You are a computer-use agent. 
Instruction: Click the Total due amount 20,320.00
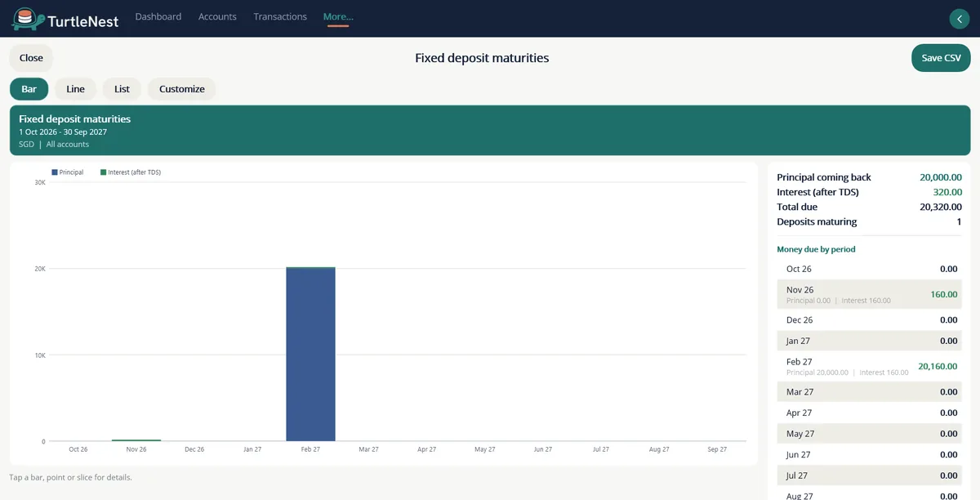pyautogui.click(x=941, y=207)
